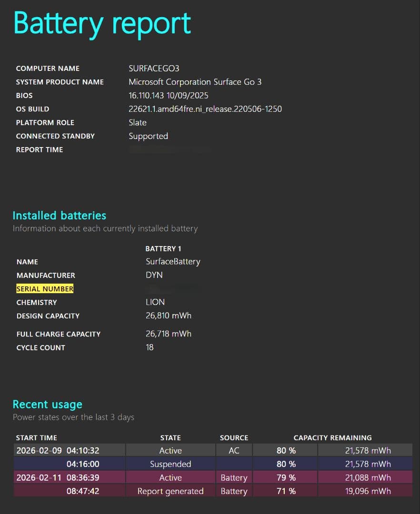Select the Suspended state row

point(170,464)
